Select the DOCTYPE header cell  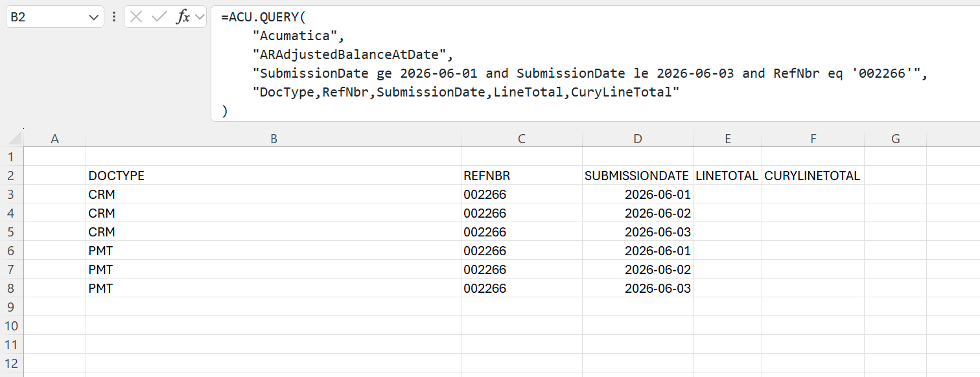click(x=274, y=176)
